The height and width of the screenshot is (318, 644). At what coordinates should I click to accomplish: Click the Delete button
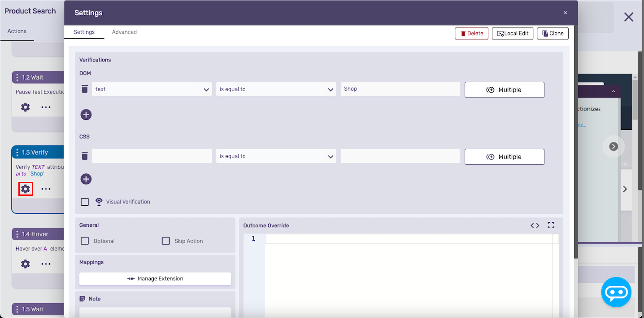click(471, 33)
